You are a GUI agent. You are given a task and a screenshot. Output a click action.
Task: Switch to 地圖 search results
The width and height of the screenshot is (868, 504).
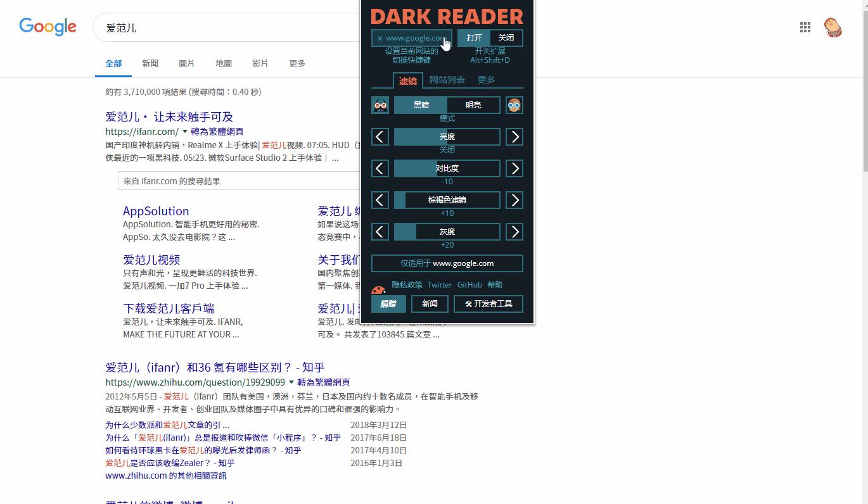click(224, 63)
